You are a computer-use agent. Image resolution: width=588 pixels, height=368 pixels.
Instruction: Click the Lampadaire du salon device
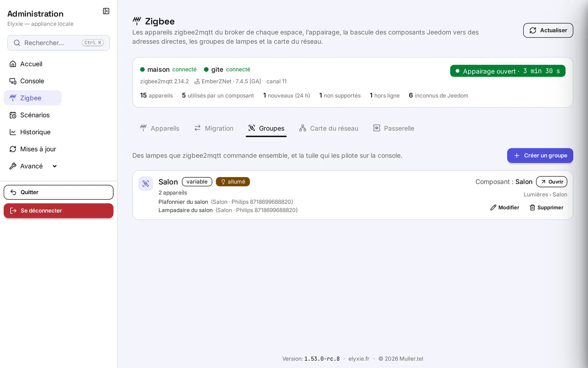point(228,210)
